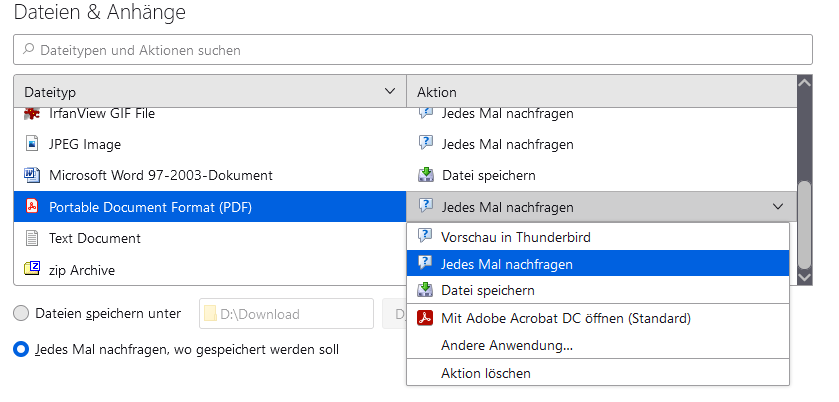Image resolution: width=839 pixels, height=402 pixels.
Task: Expand the PDF action dropdown arrow
Action: tap(778, 207)
